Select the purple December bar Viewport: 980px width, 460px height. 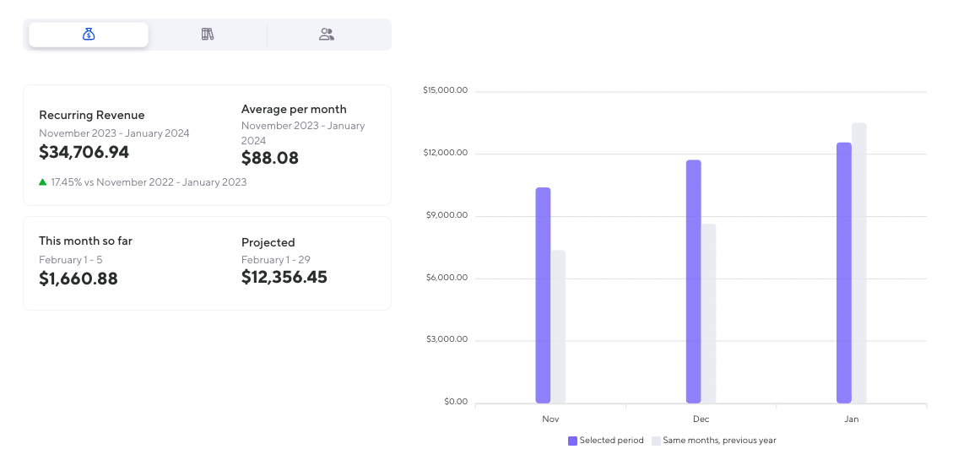(693, 281)
